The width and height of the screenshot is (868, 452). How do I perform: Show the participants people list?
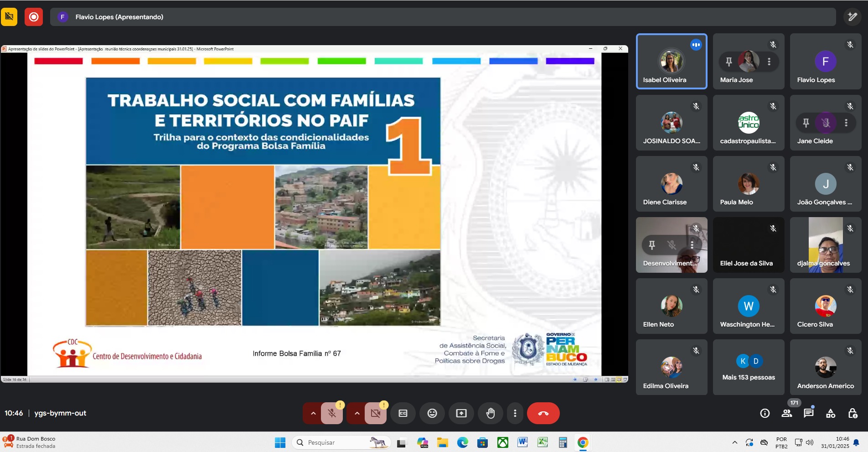click(786, 413)
